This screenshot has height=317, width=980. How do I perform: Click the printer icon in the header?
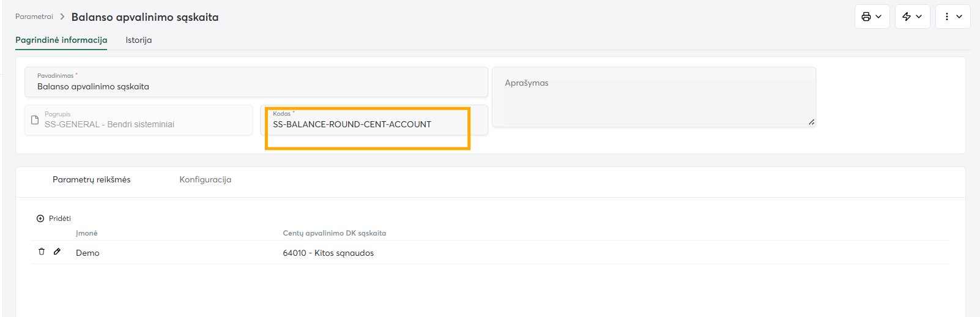pyautogui.click(x=866, y=17)
